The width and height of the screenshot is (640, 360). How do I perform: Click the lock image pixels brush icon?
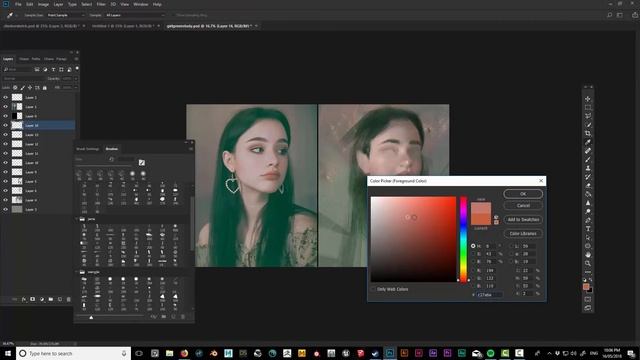pyautogui.click(x=22, y=87)
